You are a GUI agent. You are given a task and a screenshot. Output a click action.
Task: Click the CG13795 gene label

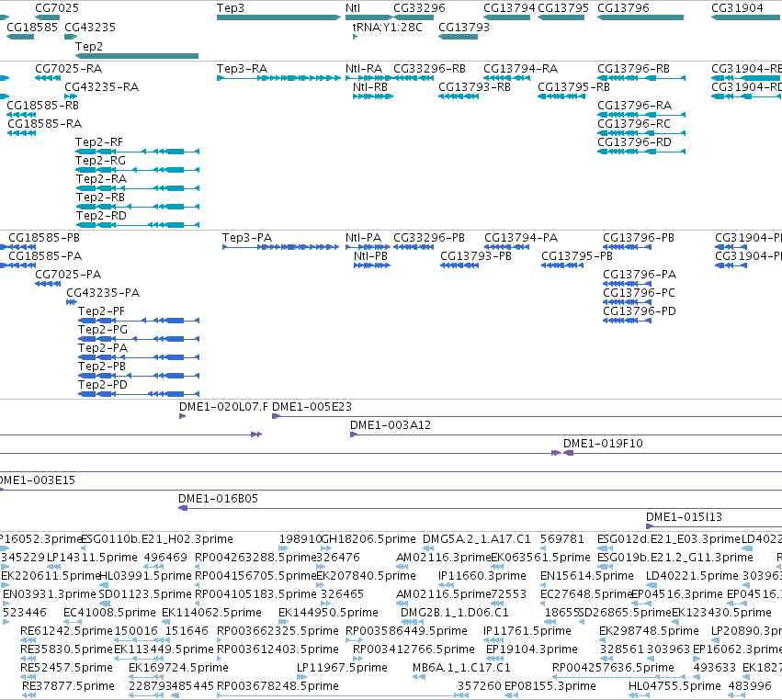[x=563, y=8]
